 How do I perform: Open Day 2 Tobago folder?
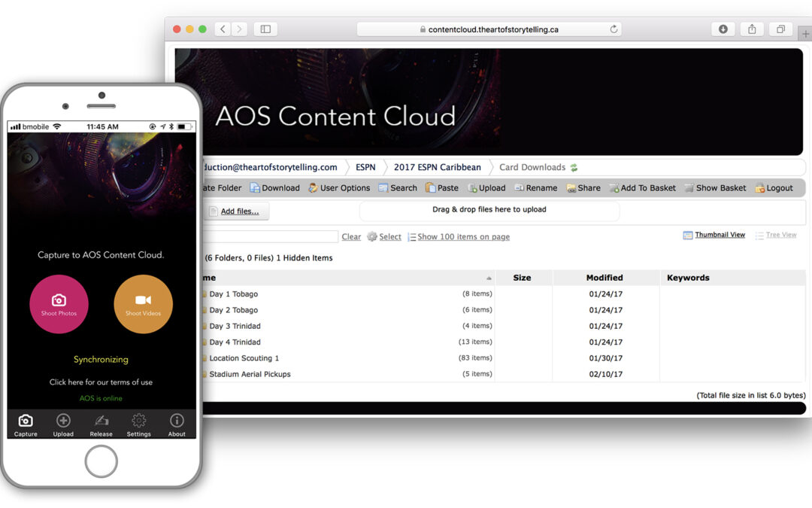click(234, 310)
